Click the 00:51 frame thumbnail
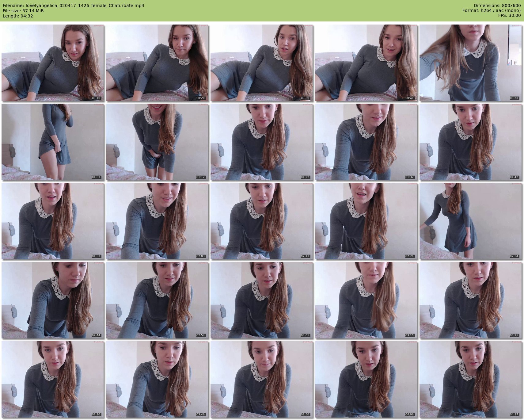Image resolution: width=524 pixels, height=420 pixels. (x=471, y=63)
